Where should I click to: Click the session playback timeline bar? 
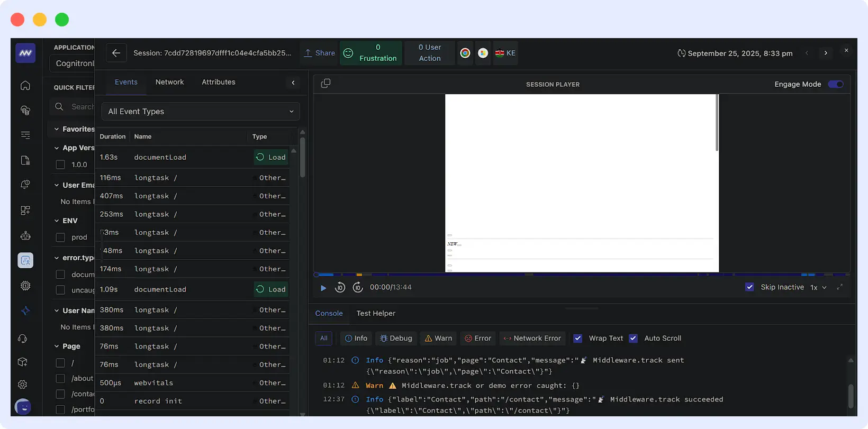coord(582,275)
